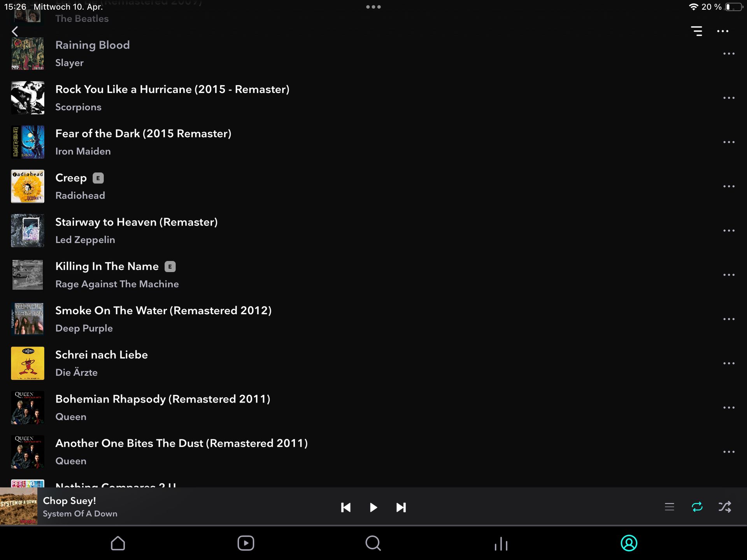The width and height of the screenshot is (747, 560).
Task: Toggle shuffle playback
Action: click(x=724, y=507)
